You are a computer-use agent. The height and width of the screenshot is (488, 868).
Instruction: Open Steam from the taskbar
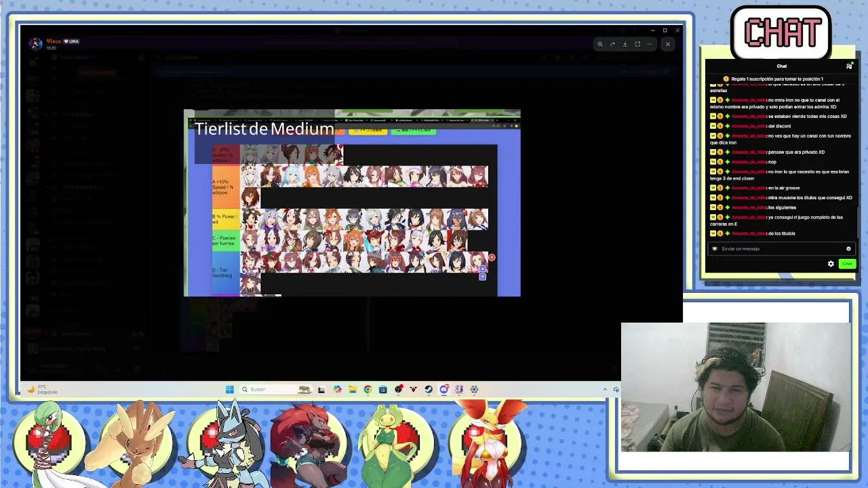pyautogui.click(x=429, y=389)
